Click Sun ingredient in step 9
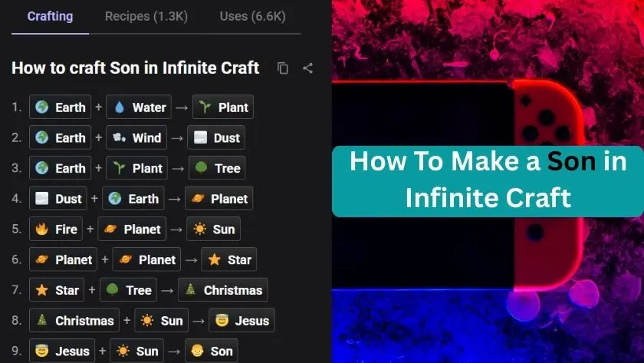This screenshot has width=644, height=363. tap(136, 350)
